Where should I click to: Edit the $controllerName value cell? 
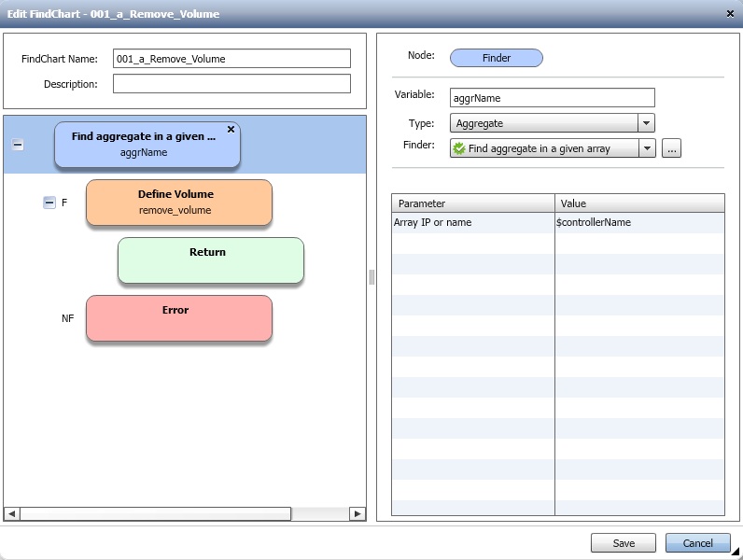click(639, 223)
